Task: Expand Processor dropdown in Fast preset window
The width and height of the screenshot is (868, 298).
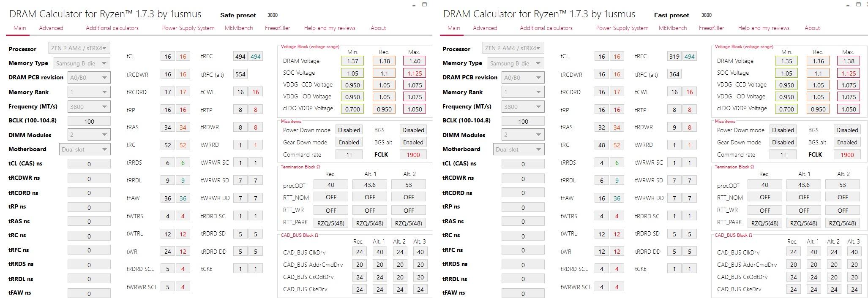Action: [513, 48]
